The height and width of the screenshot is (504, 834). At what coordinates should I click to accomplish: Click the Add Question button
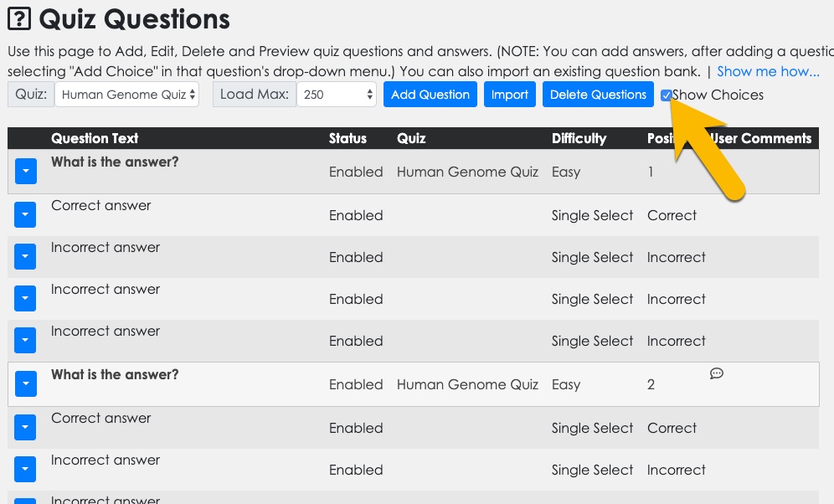[430, 95]
